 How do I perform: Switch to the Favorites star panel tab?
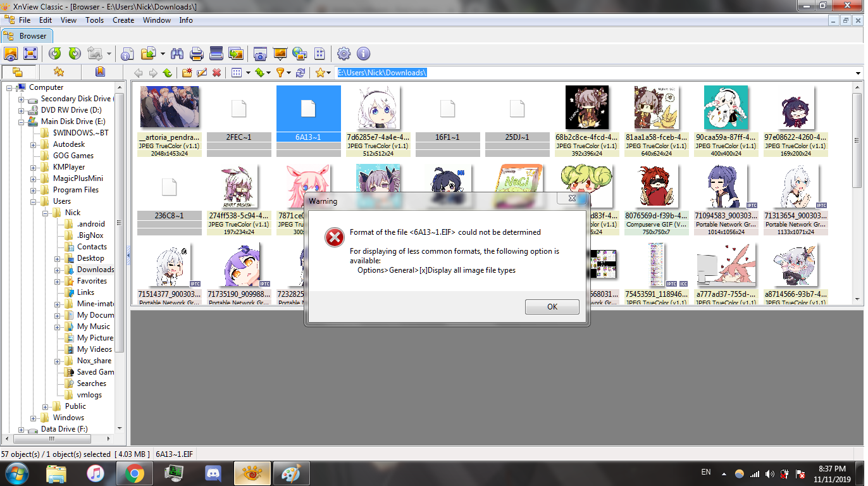pos(59,72)
